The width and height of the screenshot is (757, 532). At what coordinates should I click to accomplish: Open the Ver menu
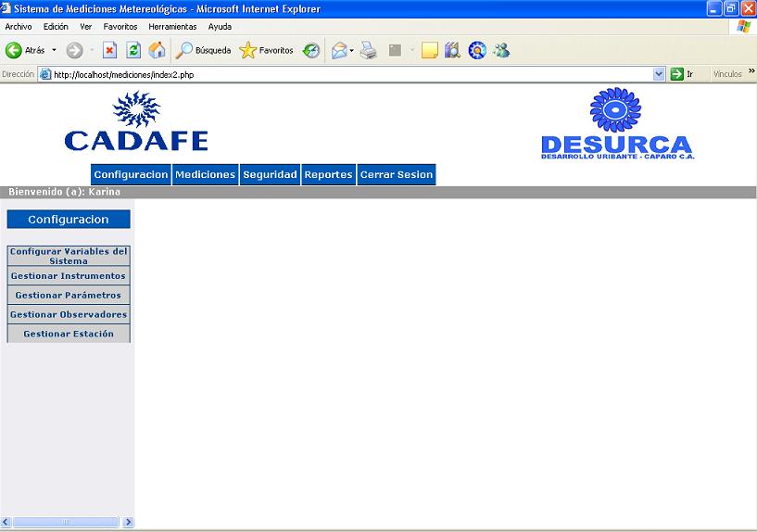[86, 27]
